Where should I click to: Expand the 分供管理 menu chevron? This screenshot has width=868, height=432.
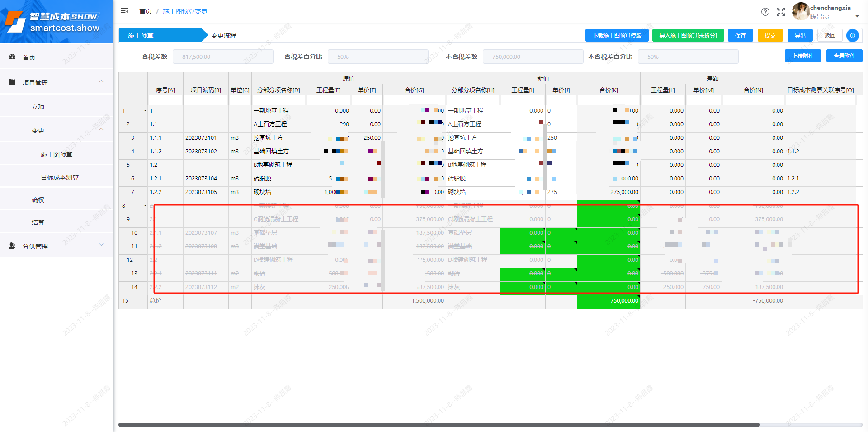tap(101, 245)
